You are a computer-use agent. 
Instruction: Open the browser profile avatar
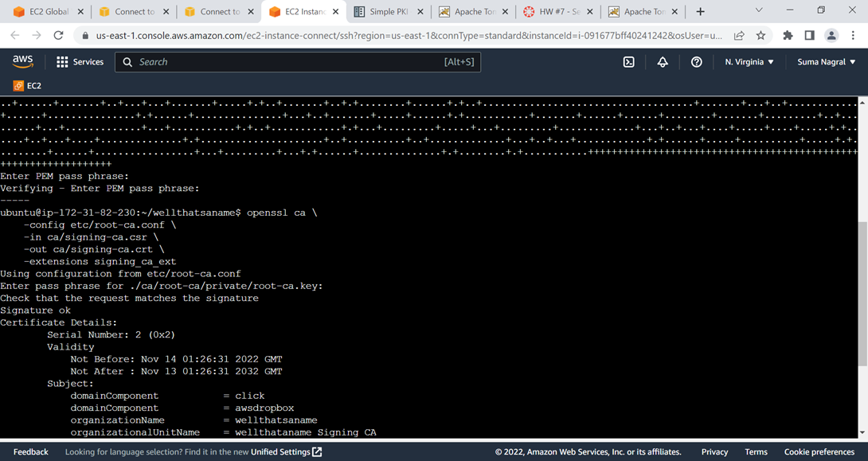point(832,36)
